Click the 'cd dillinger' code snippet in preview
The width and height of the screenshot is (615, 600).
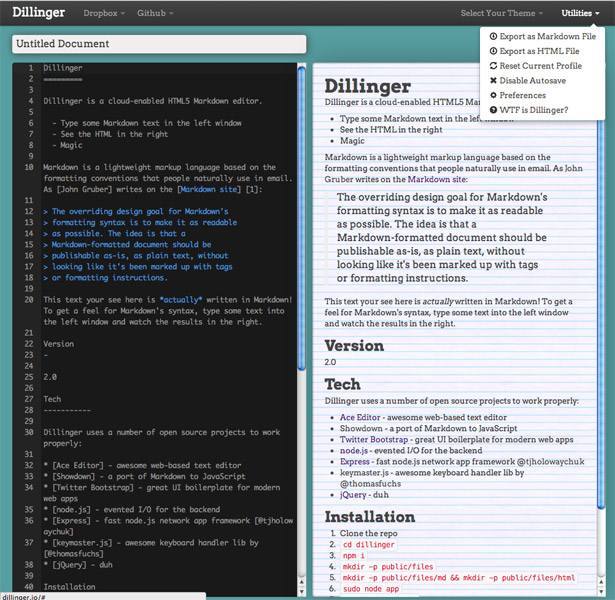pyautogui.click(x=368, y=545)
